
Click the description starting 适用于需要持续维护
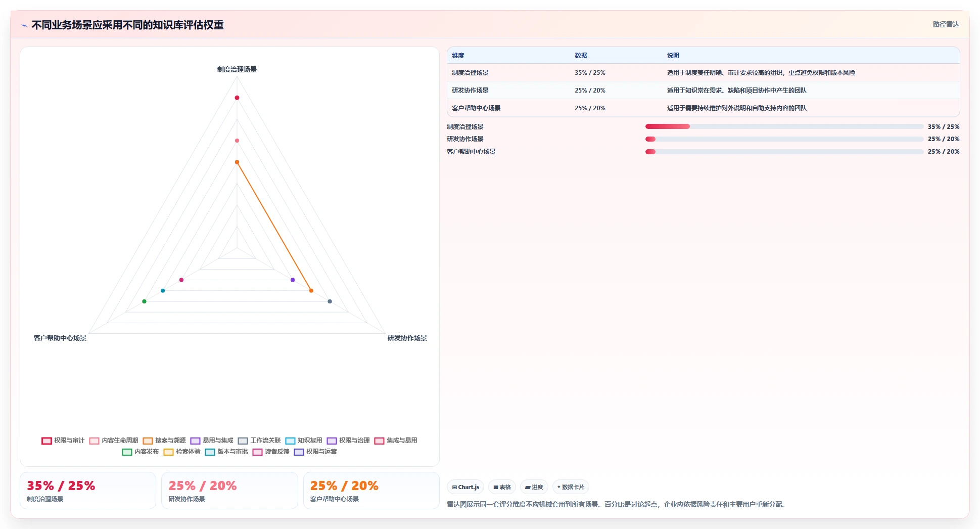click(736, 108)
